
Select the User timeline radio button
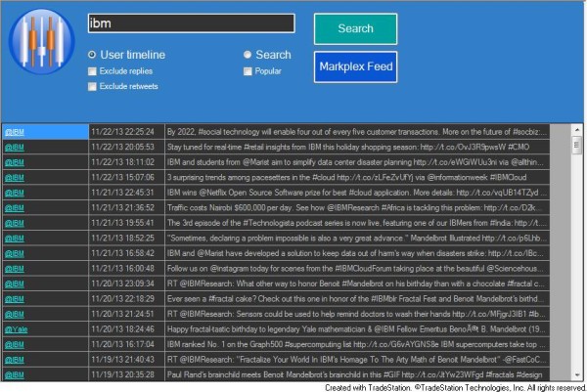(x=92, y=55)
